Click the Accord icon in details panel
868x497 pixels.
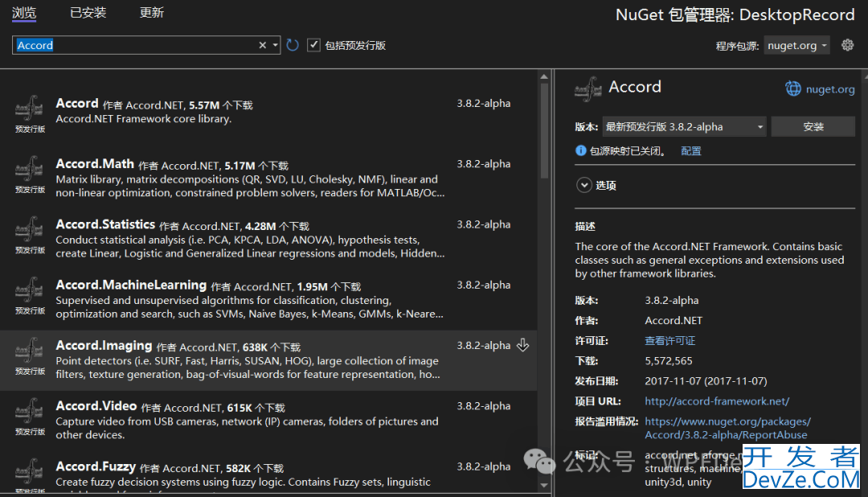588,89
